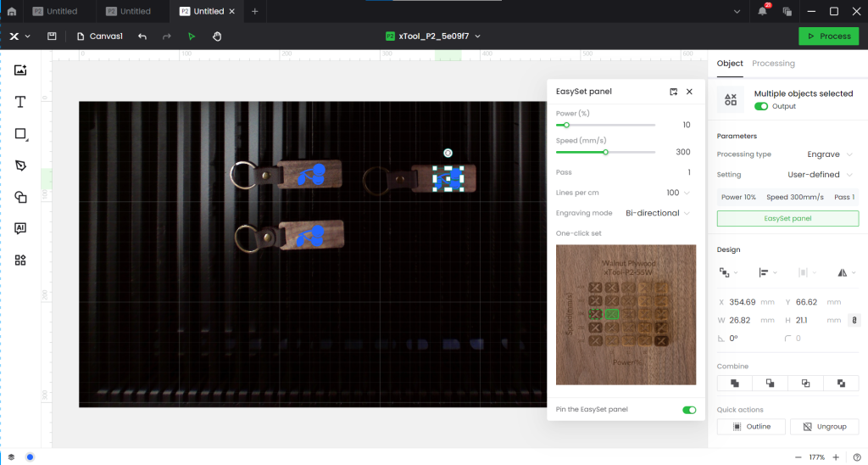Image resolution: width=868 pixels, height=465 pixels.
Task: Switch to the Processing tab
Action: coord(773,63)
